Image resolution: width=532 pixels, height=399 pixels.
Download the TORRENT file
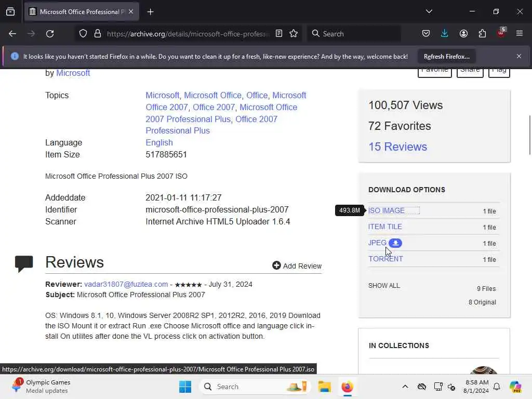click(386, 259)
